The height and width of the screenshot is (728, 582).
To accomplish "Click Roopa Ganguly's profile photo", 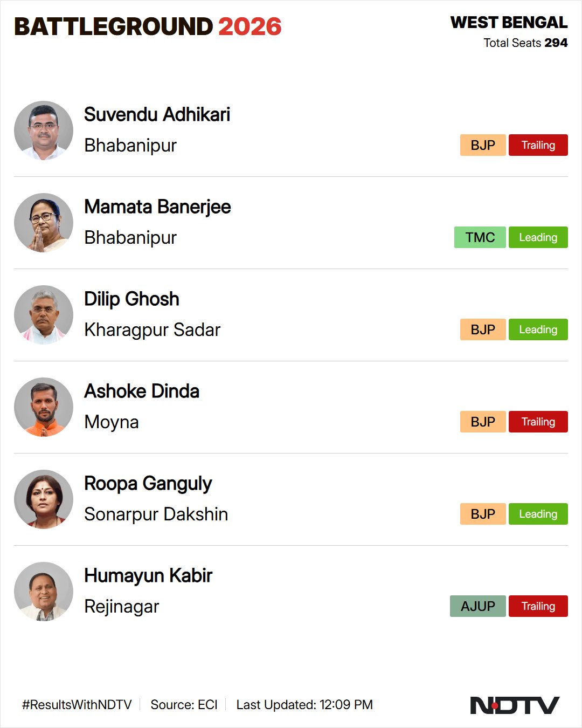I will pos(44,499).
